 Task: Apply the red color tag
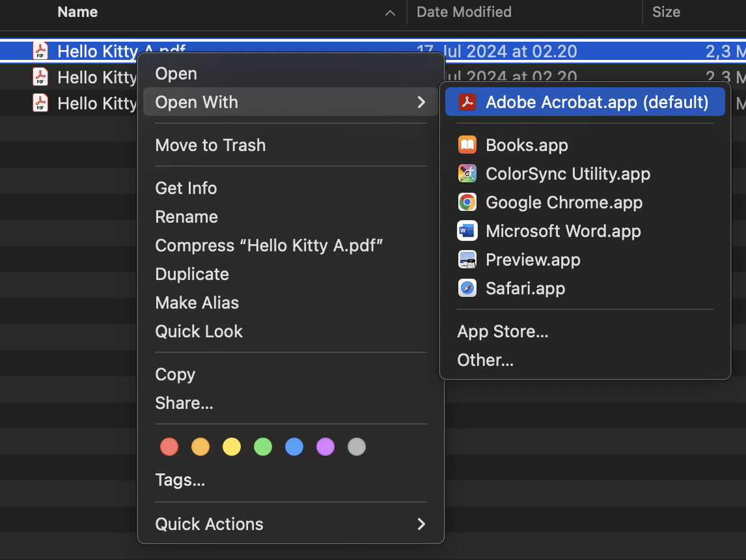pyautogui.click(x=169, y=447)
